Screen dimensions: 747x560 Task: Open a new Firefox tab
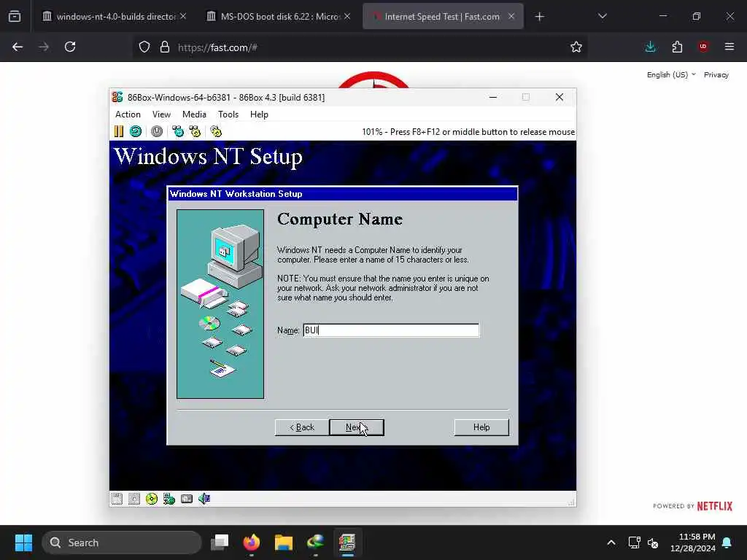click(x=539, y=17)
